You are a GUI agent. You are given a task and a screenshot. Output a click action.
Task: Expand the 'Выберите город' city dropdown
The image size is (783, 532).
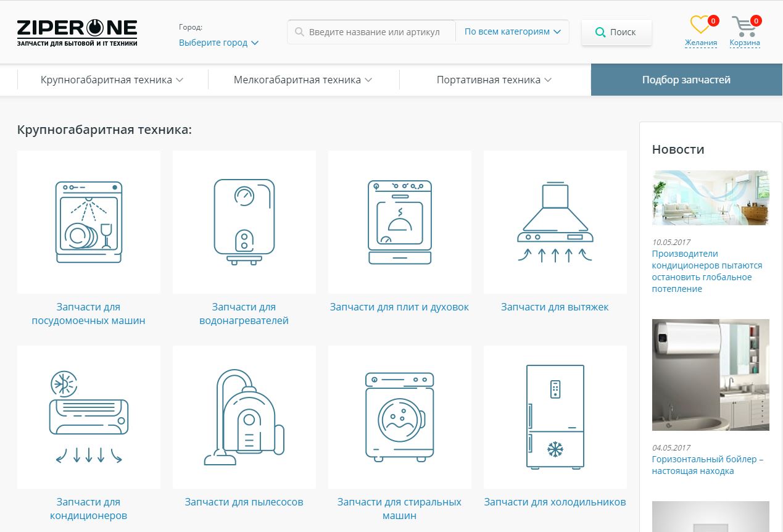point(218,43)
